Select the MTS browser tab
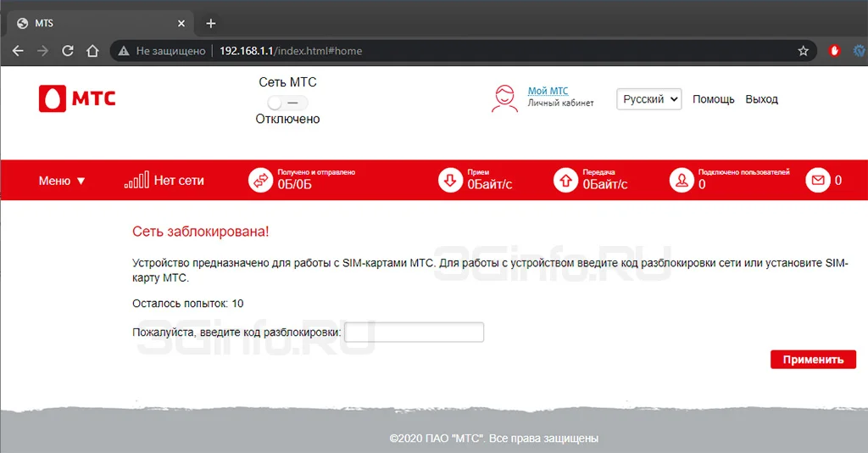The image size is (868, 453). point(100,23)
